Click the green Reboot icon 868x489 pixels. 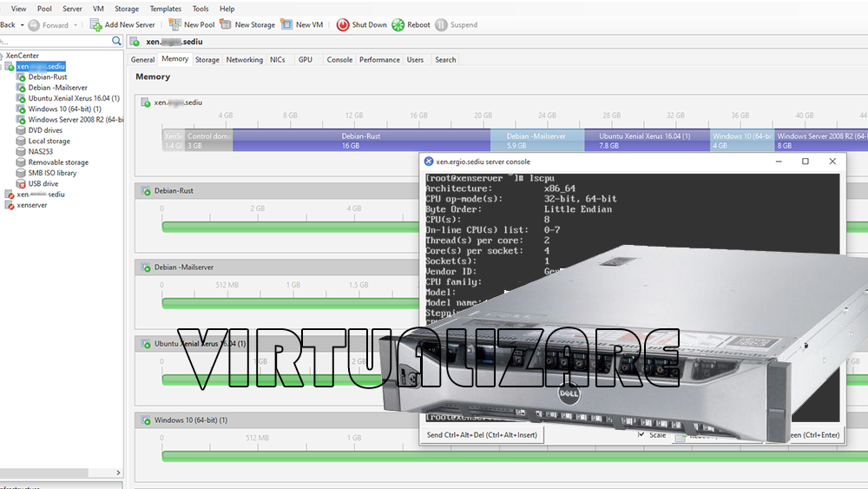tap(398, 25)
